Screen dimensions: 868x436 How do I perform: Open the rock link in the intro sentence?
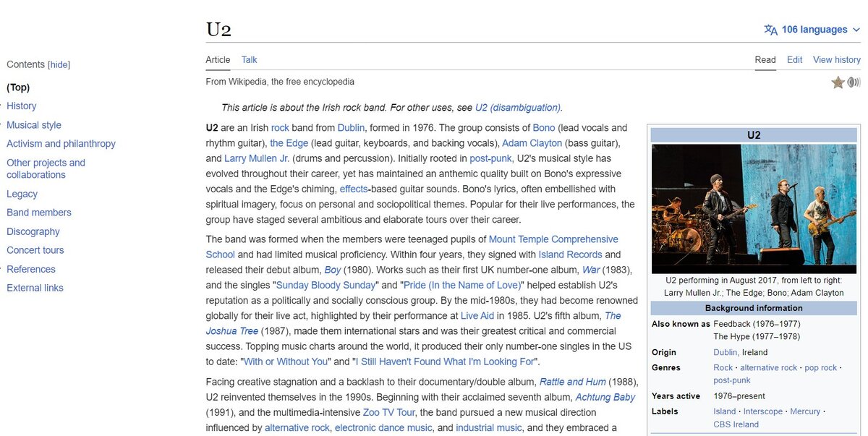280,128
